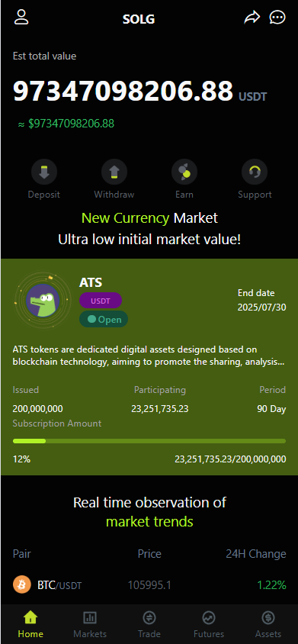The height and width of the screenshot is (644, 298).
Task: Click the ATS token description text
Action: (x=149, y=356)
